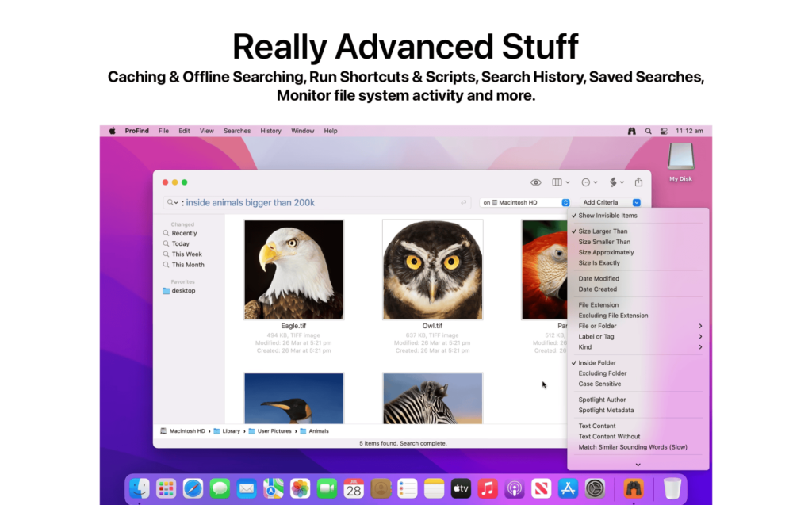Image resolution: width=812 pixels, height=505 pixels.
Task: Select the Owl.tif image thumbnail
Action: [x=432, y=270]
